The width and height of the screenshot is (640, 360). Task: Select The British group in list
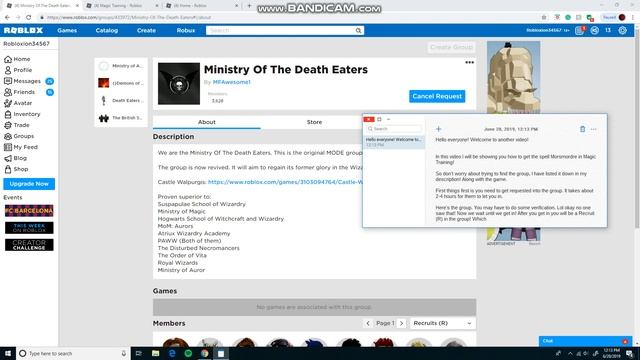[x=121, y=118]
